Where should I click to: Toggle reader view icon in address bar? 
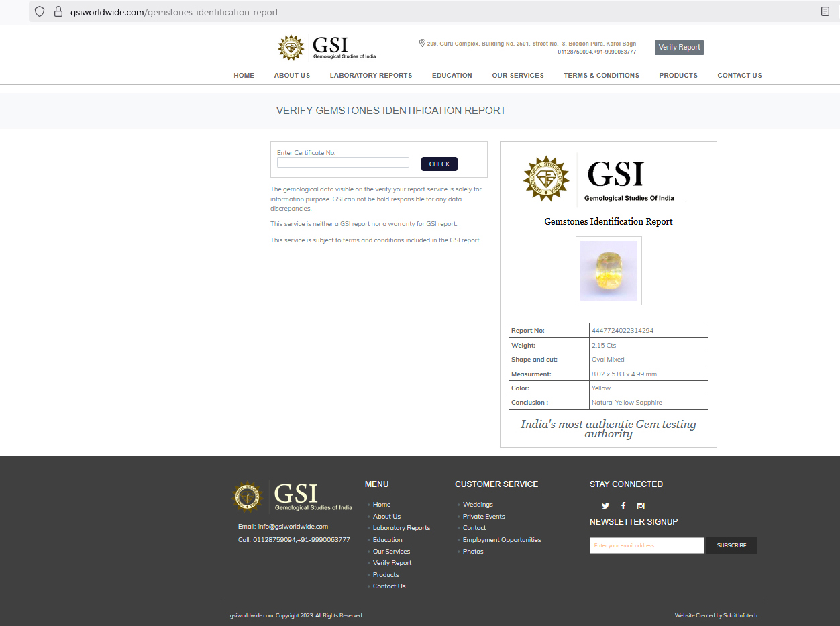(x=825, y=11)
